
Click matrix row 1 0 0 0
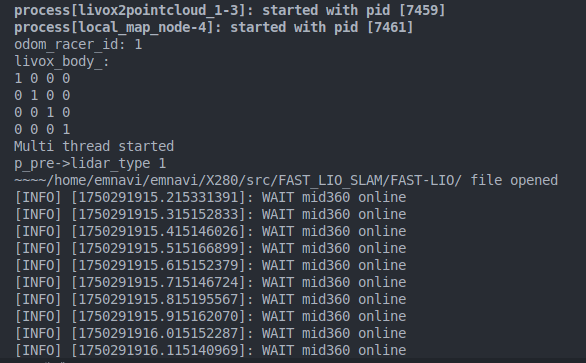[42, 79]
